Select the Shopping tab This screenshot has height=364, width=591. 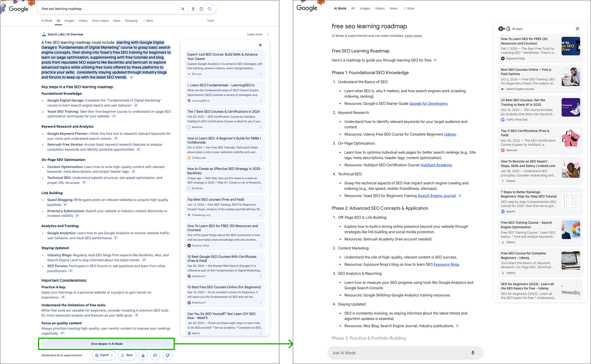[x=131, y=21]
